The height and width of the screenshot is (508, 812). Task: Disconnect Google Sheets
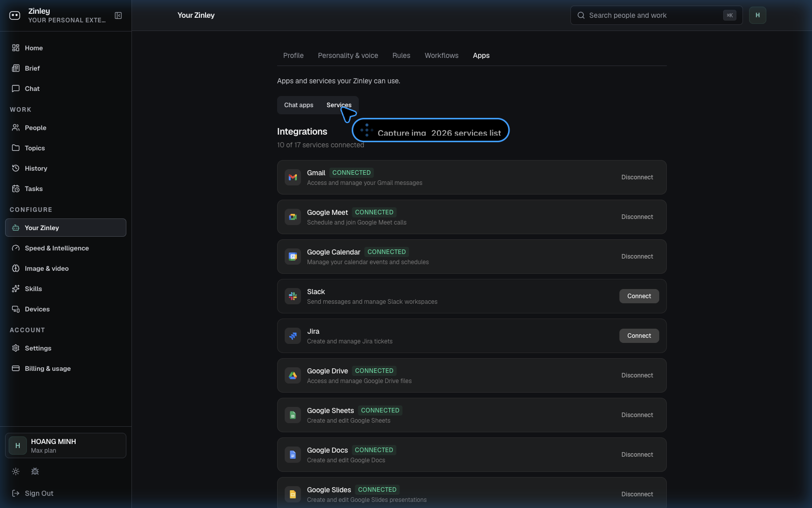click(637, 415)
